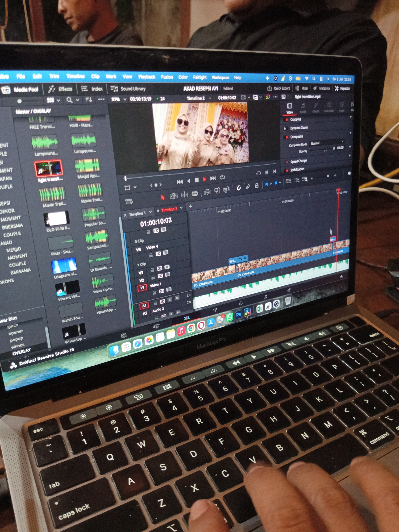The width and height of the screenshot is (399, 532).
Task: Pick the Blade Edit Mode tool
Action: pos(195,194)
